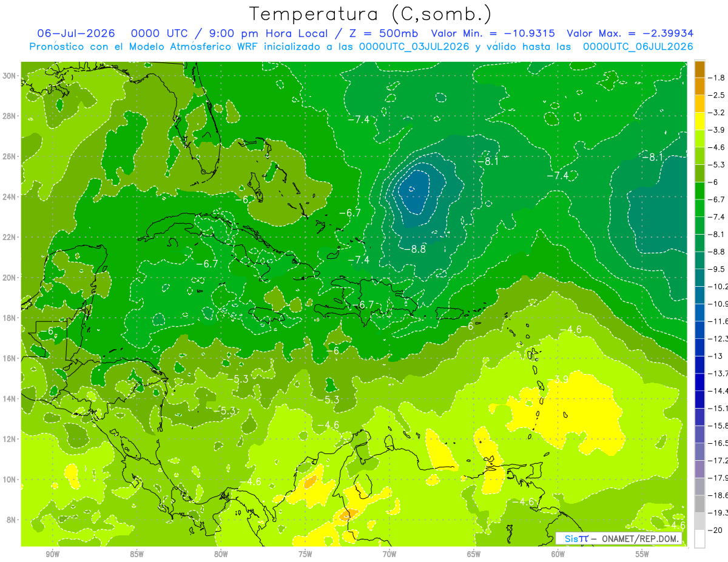Select the "-16.5" colorbar tick label
Viewport: 728px width, 562px height.
718,443
